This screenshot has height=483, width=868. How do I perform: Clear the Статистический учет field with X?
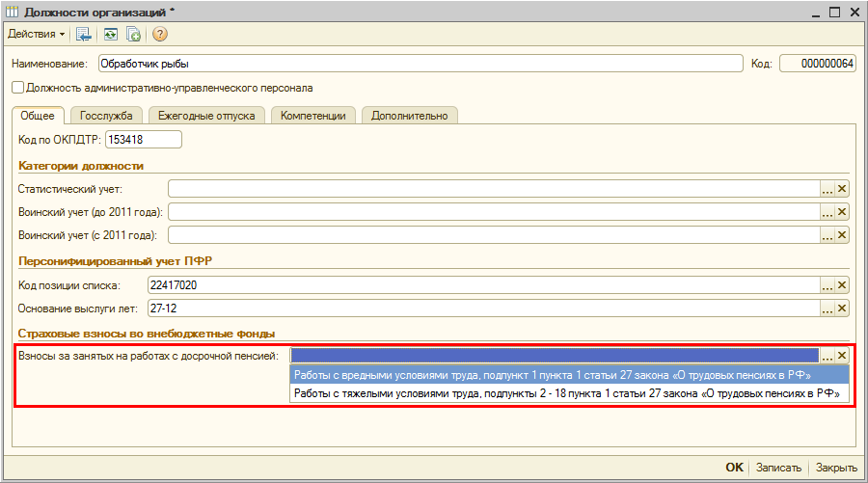841,189
